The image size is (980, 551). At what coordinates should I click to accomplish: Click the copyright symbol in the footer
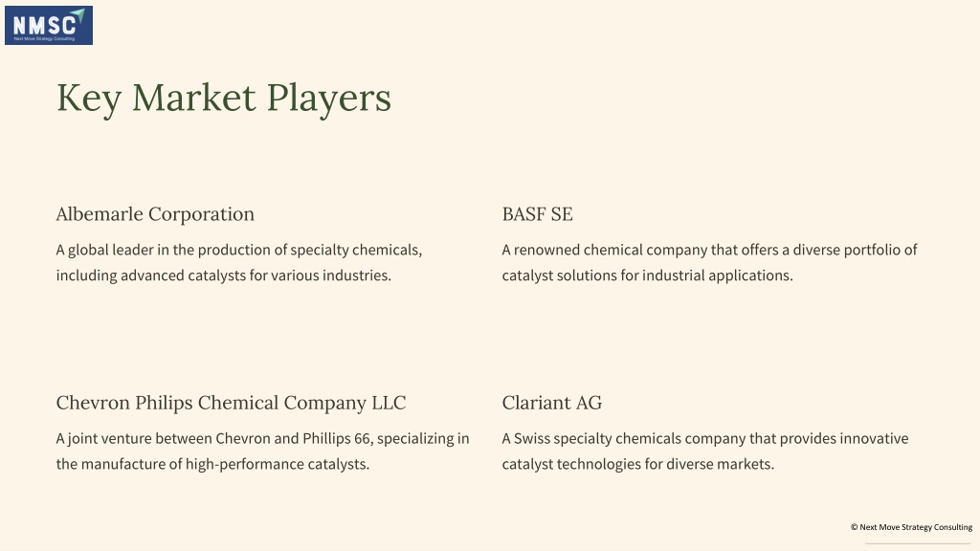[x=854, y=527]
